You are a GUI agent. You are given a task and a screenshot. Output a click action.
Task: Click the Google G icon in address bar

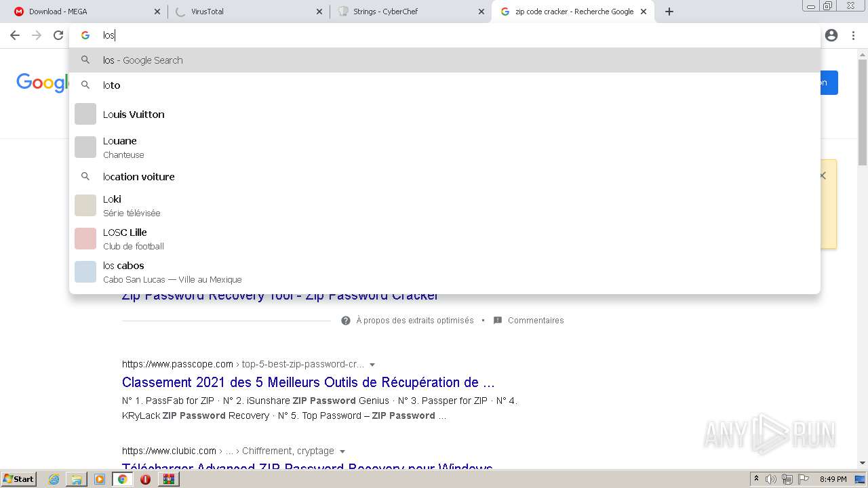(85, 35)
